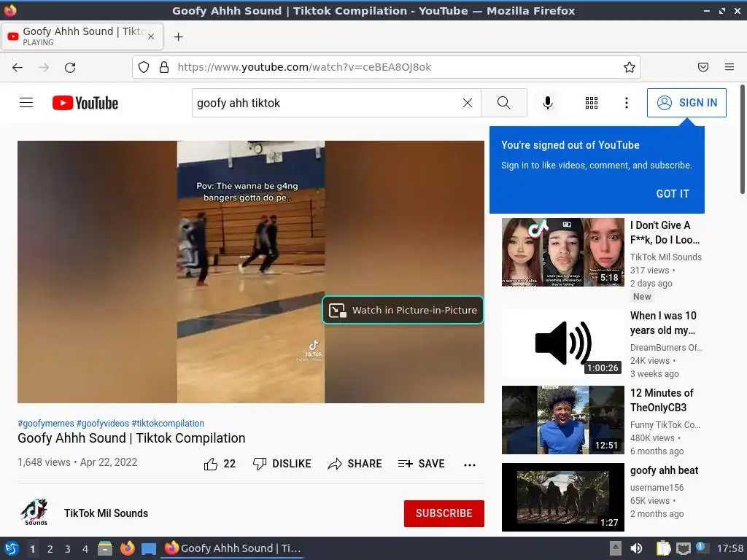Screen dimensions: 747x560
Task: Open the '12 Minutes of TheOnlyCB3' thumbnail
Action: tap(562, 420)
